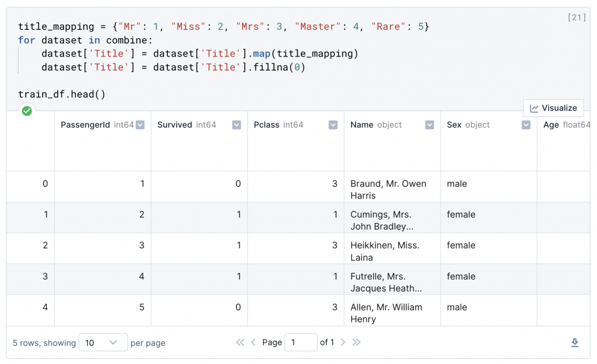Open the Name column options dropdown
Screen dimensions: 597x364
coord(430,125)
